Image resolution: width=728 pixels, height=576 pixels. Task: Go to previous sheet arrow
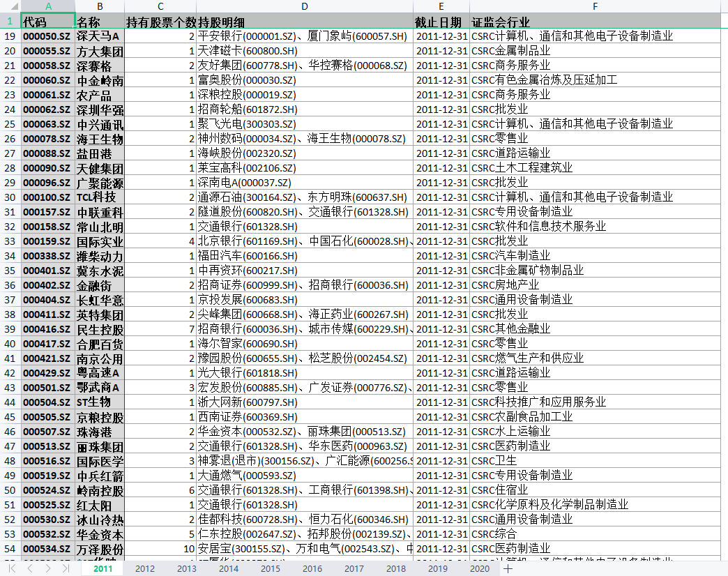click(30, 568)
